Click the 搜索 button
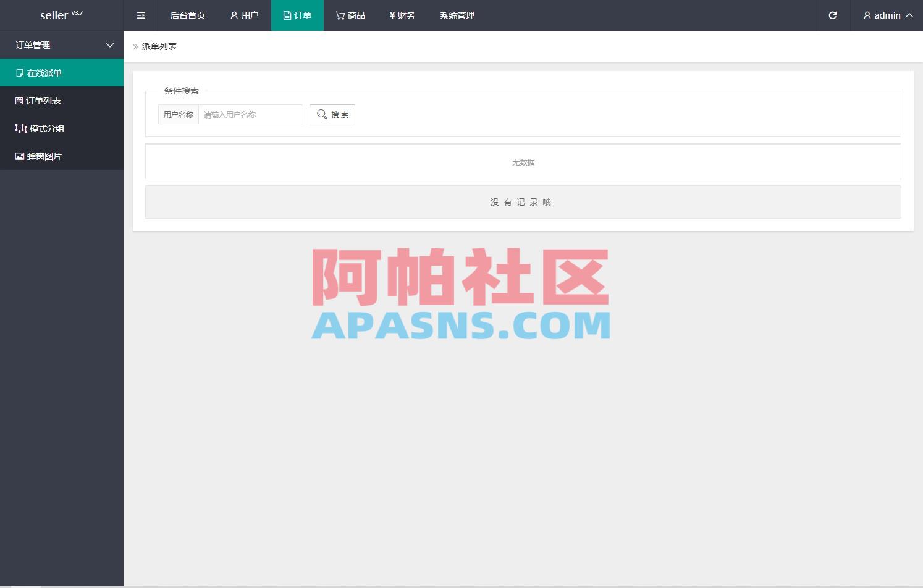923x588 pixels. [332, 114]
